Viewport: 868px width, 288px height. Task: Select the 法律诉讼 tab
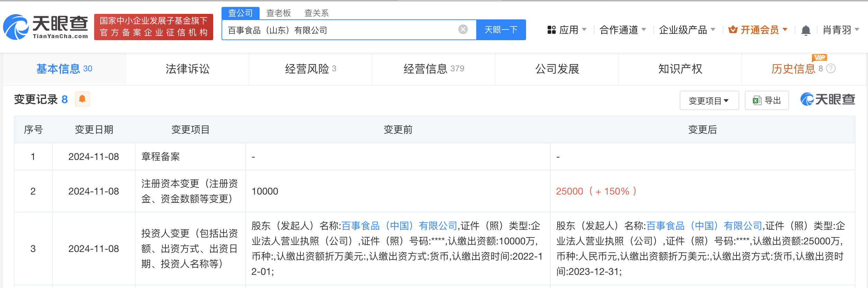187,69
